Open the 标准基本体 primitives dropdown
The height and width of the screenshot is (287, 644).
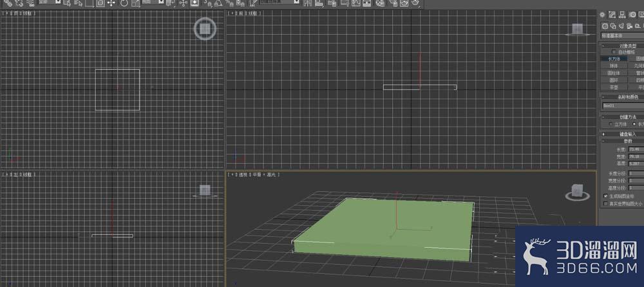tap(622, 35)
